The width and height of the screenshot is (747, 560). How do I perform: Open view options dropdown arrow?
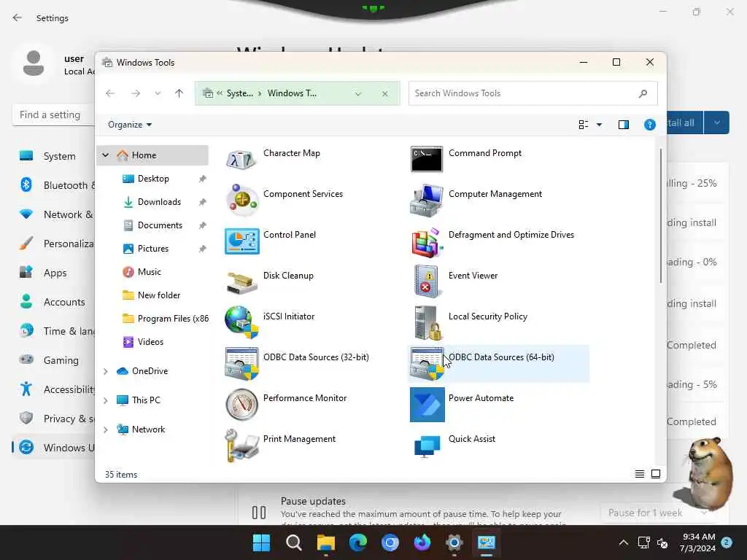pyautogui.click(x=600, y=125)
